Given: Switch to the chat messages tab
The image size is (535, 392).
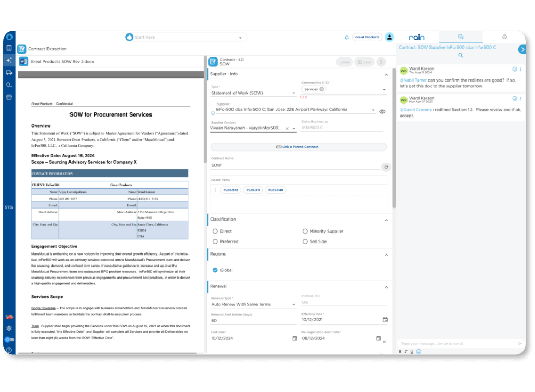Looking at the screenshot, I should [461, 37].
